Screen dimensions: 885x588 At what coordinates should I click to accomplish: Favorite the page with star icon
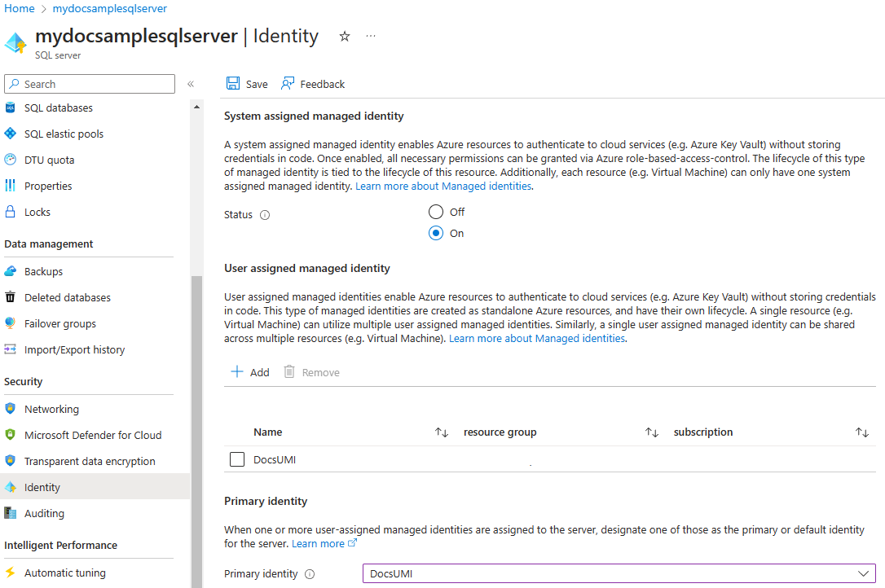(x=344, y=37)
